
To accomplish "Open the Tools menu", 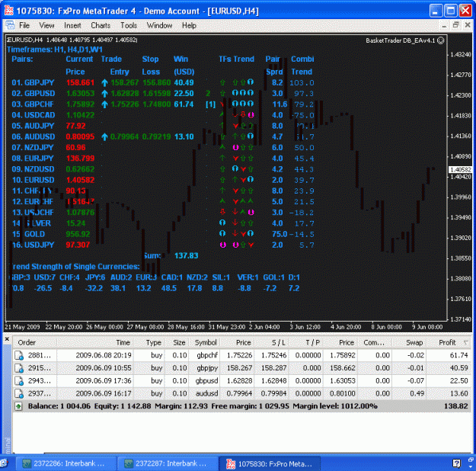I will pyautogui.click(x=129, y=25).
